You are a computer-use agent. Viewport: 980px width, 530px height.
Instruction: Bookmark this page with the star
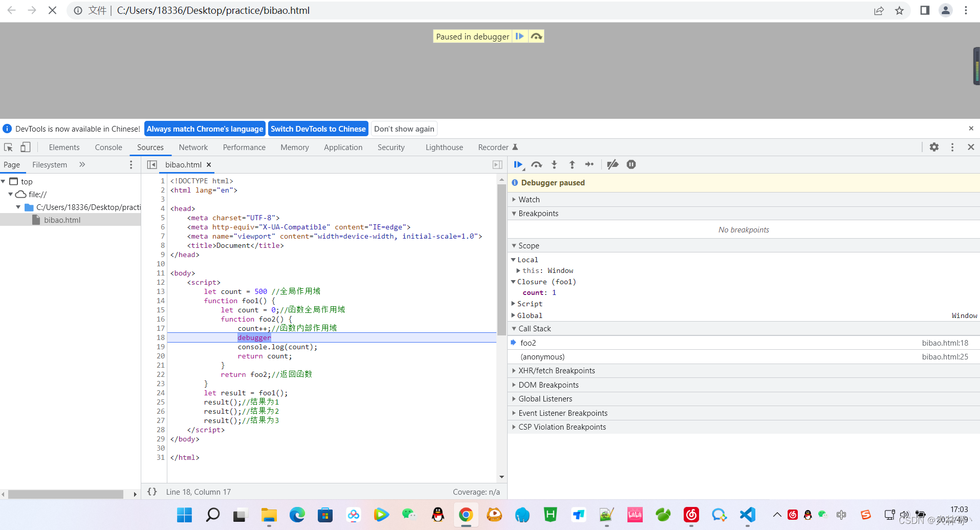(899, 11)
